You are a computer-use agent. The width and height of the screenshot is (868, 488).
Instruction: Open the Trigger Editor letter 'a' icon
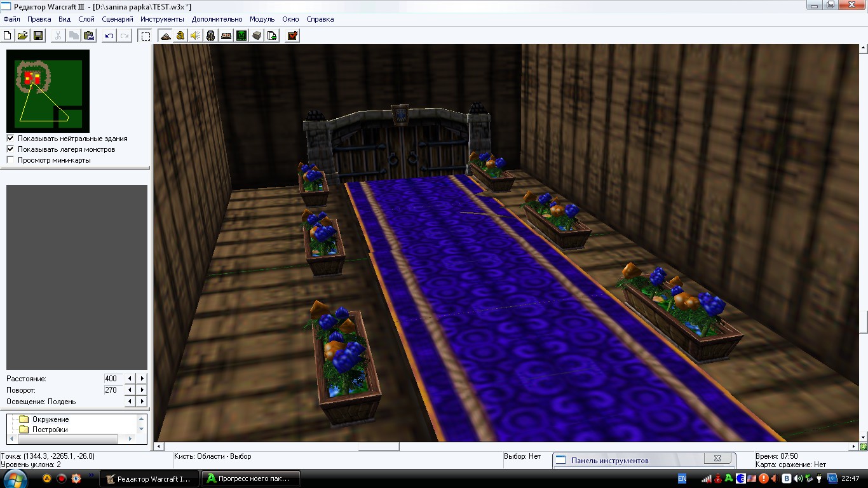180,36
